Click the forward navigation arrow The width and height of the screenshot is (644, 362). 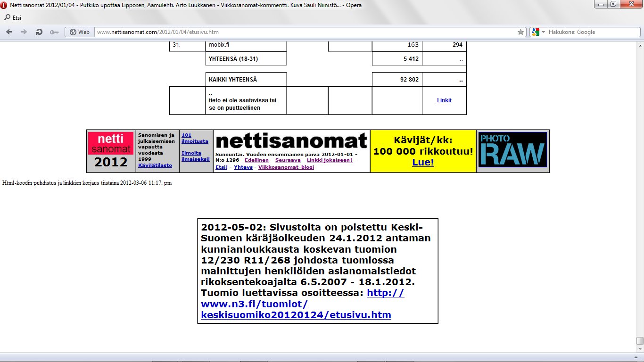[24, 32]
